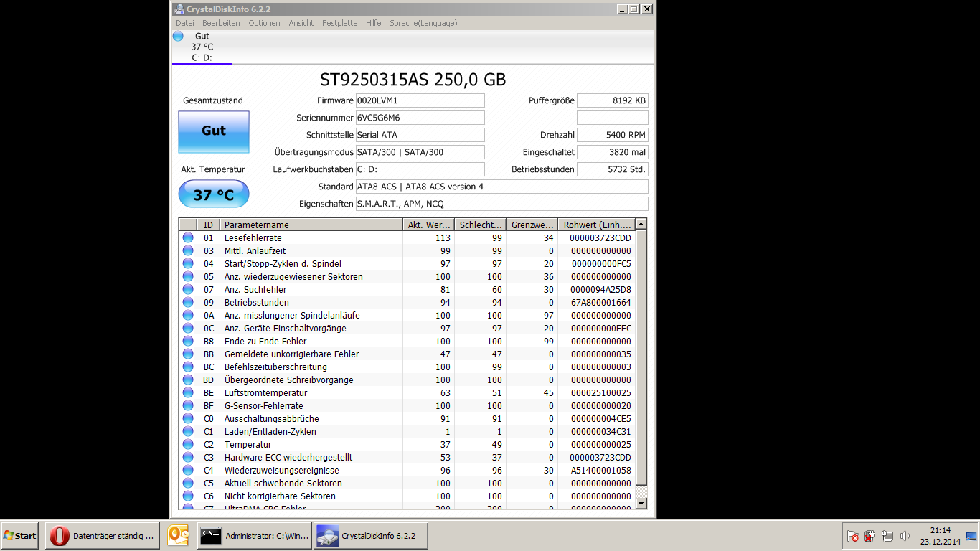Screen dimensions: 980x551
Task: Click the Parametername column header
Action: (311, 225)
